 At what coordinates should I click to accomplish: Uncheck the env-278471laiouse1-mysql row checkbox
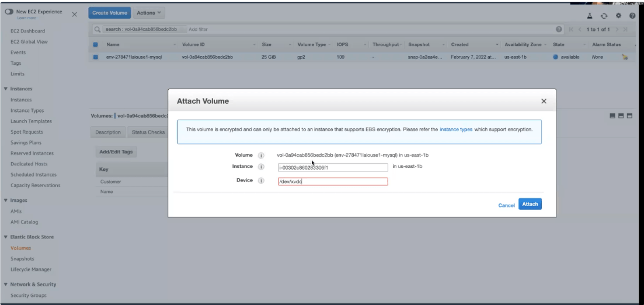(96, 57)
